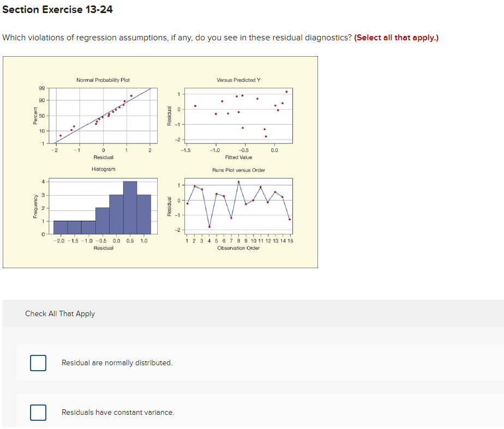
Task: Check 'Residuals have constant variance' checkbox
Action: (x=38, y=412)
